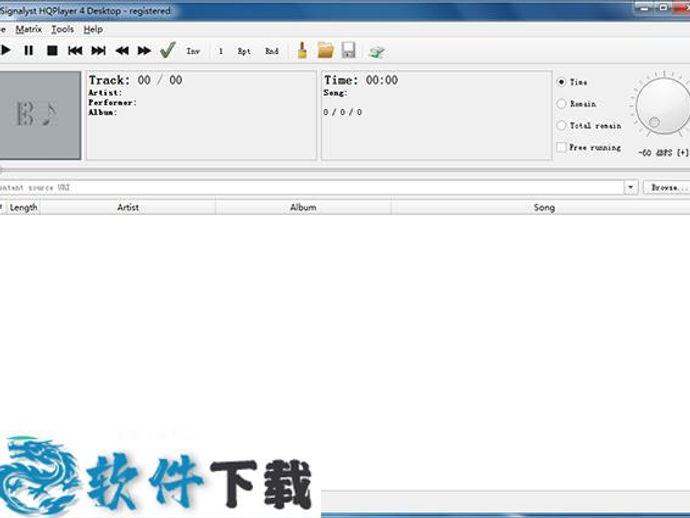The height and width of the screenshot is (518, 690).
Task: Click the content source URI field
Action: click(312, 187)
